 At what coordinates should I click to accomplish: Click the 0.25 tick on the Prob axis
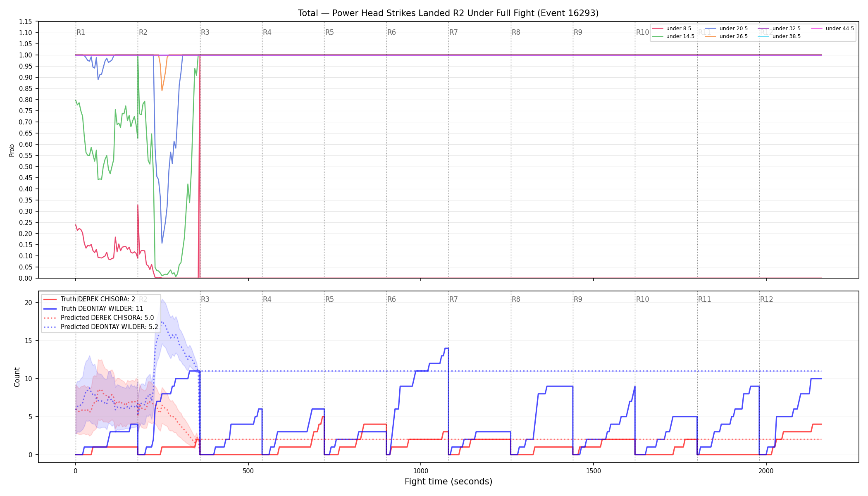click(26, 222)
